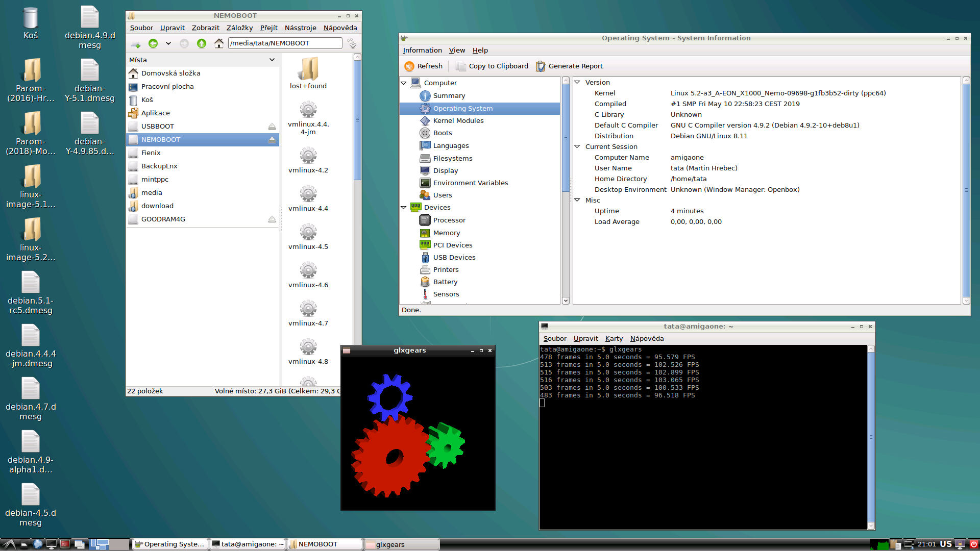The height and width of the screenshot is (551, 980).
Task: Collapse the Computer tree node
Action: point(404,83)
